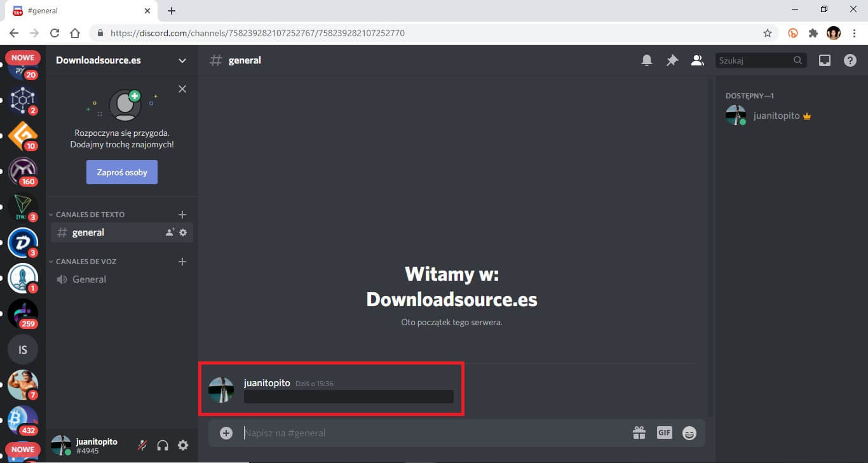Open the Nitro gift icon

639,433
